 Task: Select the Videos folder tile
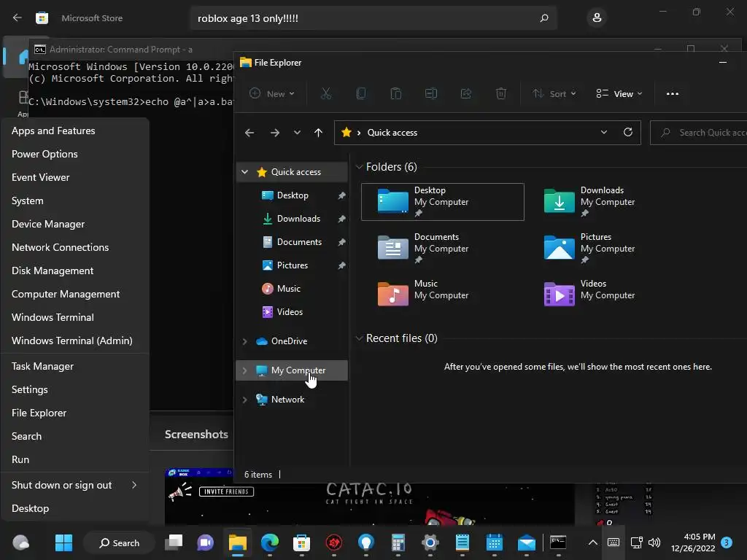608,295
